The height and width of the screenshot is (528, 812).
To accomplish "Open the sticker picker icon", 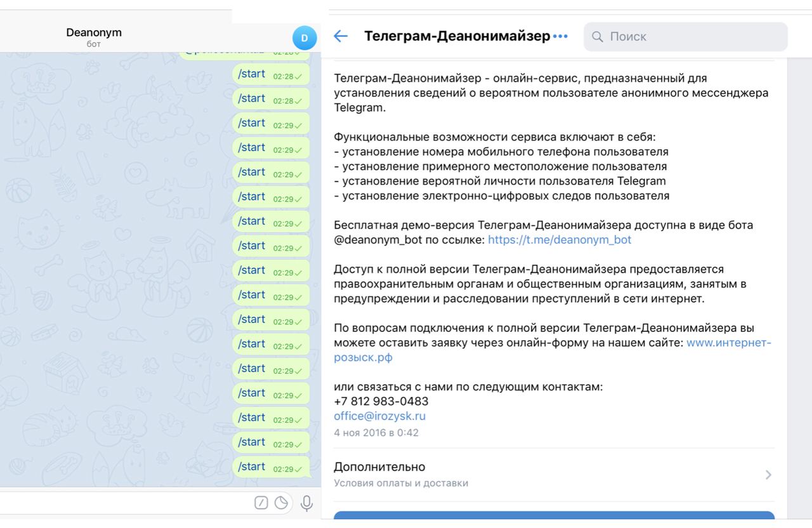I will coord(282,503).
